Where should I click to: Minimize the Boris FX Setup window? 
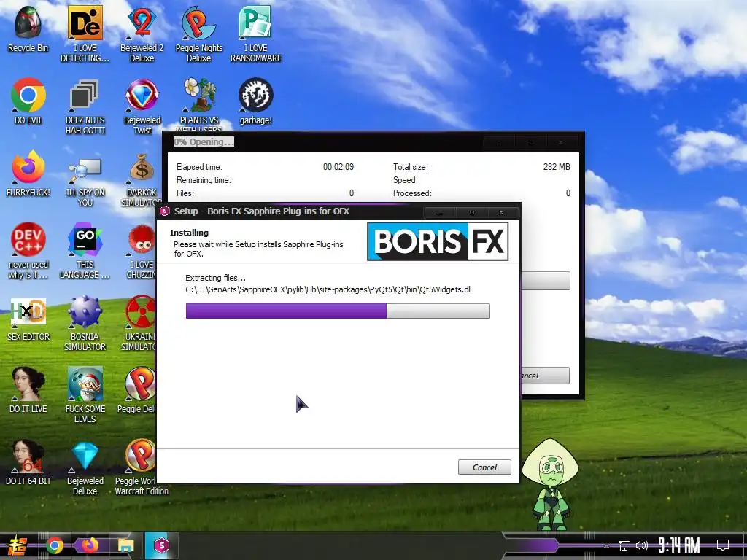click(439, 212)
